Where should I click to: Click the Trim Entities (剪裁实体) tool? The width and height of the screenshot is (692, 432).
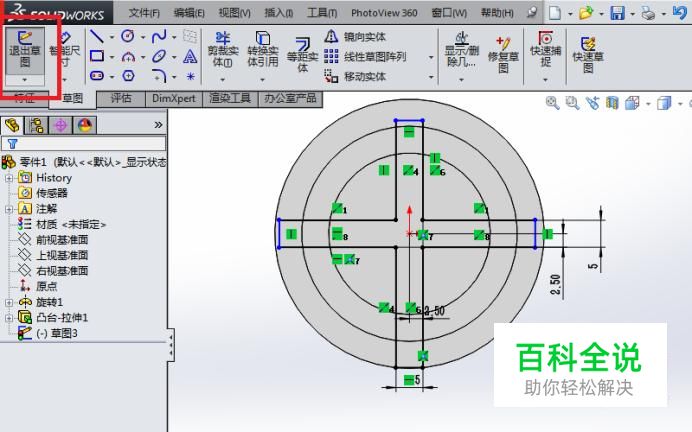coord(223,49)
